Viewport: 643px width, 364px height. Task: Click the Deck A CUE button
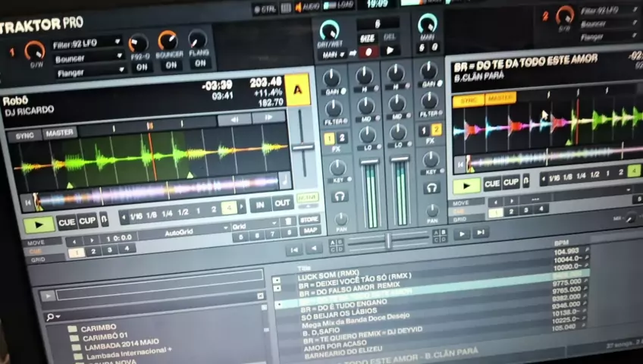click(x=67, y=221)
